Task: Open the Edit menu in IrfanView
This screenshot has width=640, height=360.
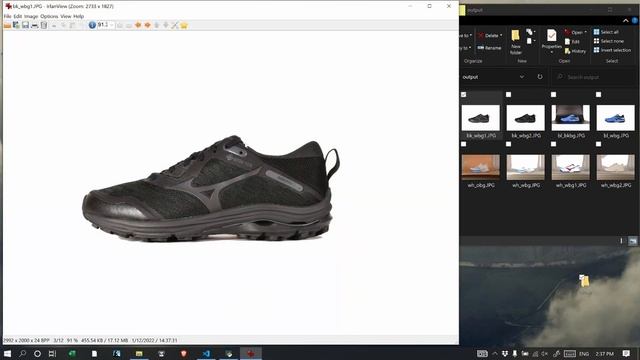Action: pos(18,16)
